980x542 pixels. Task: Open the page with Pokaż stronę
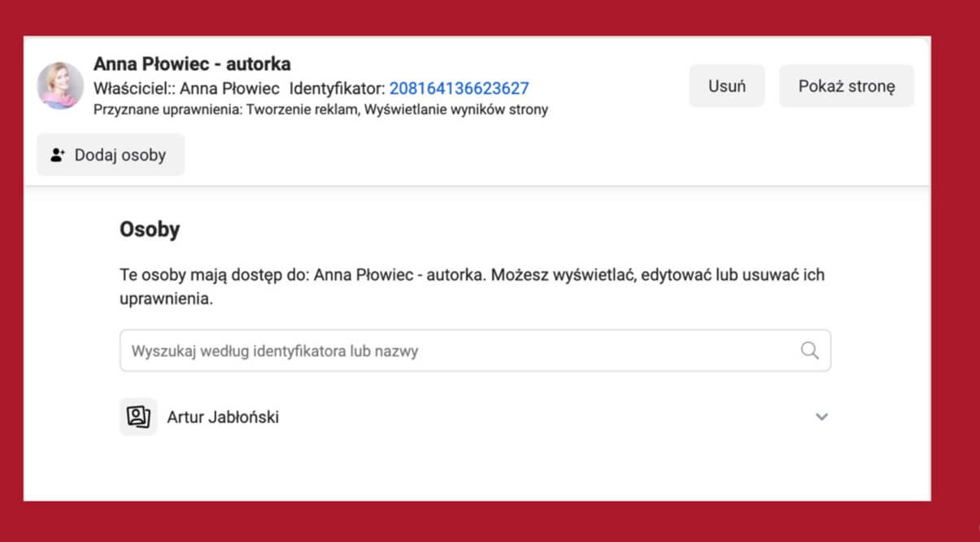click(846, 86)
